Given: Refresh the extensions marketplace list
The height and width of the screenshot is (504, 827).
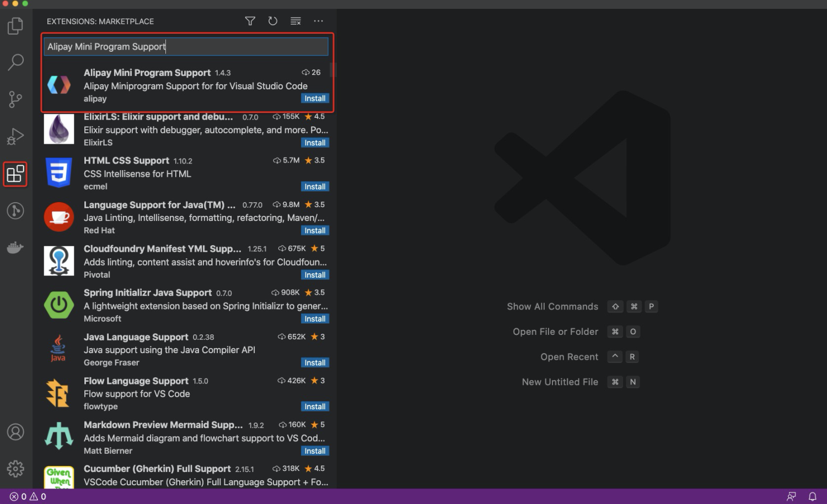Looking at the screenshot, I should 272,21.
